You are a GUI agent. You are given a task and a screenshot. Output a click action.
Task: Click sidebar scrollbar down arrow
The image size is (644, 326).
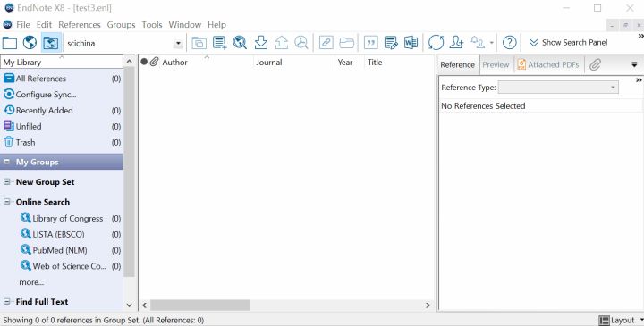[130, 305]
